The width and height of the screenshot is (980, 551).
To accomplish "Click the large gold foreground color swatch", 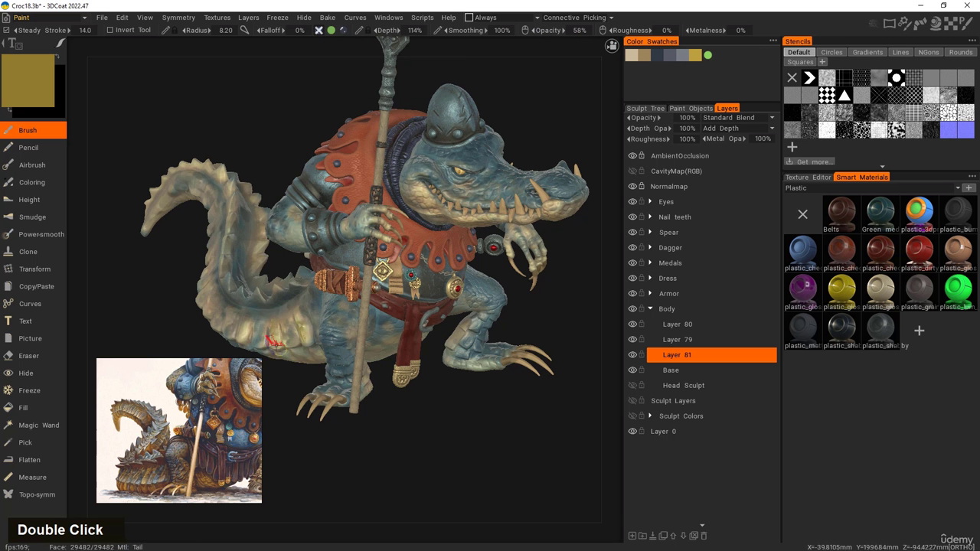I will pyautogui.click(x=28, y=80).
